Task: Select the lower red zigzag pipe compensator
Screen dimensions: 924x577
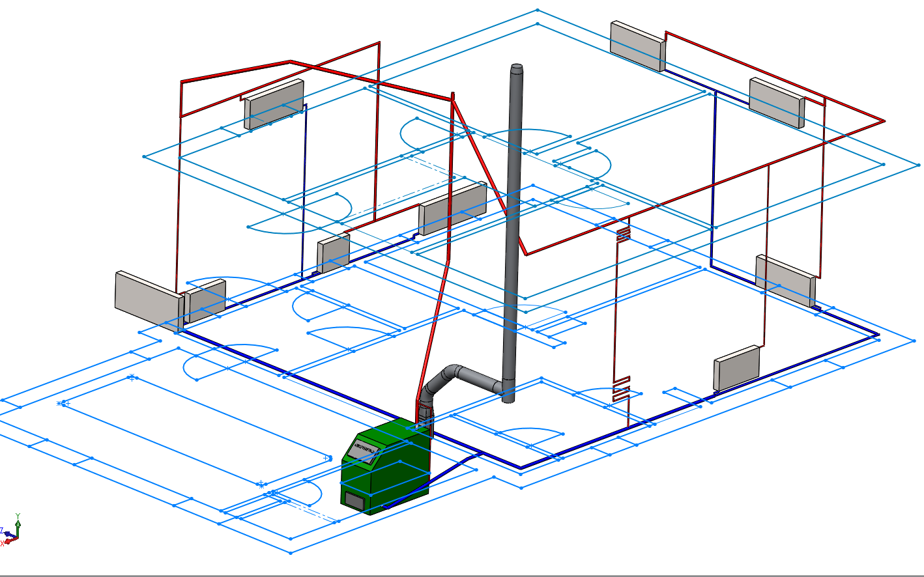Action: (x=621, y=389)
